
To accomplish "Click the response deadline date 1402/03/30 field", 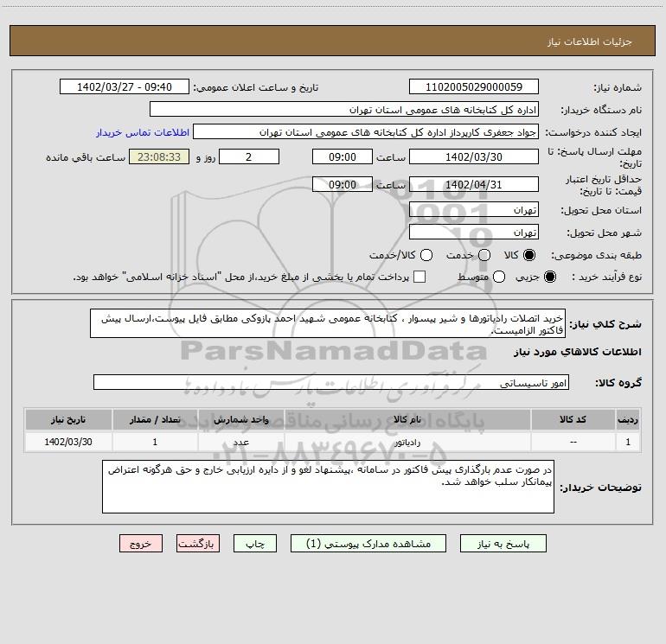I will [474, 156].
